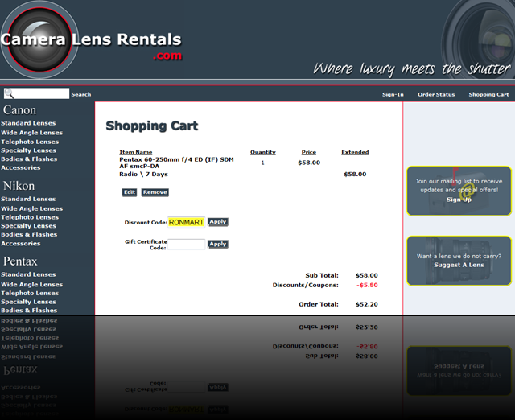Image resolution: width=515 pixels, height=420 pixels.
Task: Browse Pentax Telephoto Lenses
Action: (30, 293)
